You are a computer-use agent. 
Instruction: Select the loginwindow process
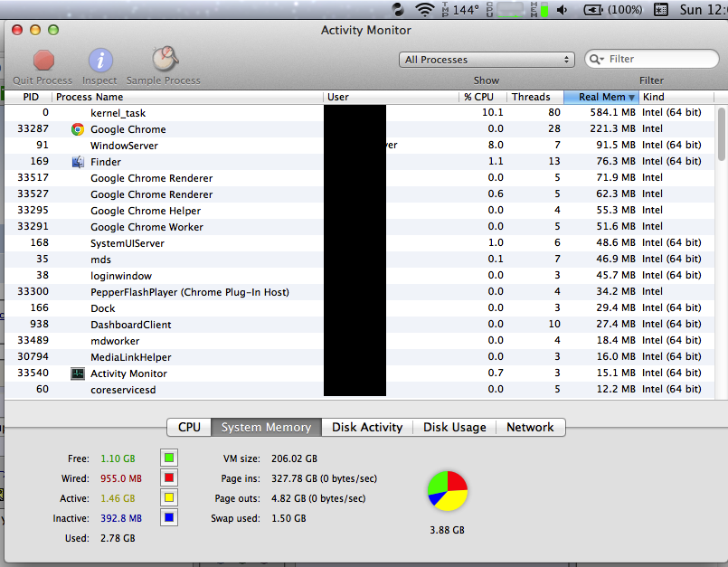(359, 276)
